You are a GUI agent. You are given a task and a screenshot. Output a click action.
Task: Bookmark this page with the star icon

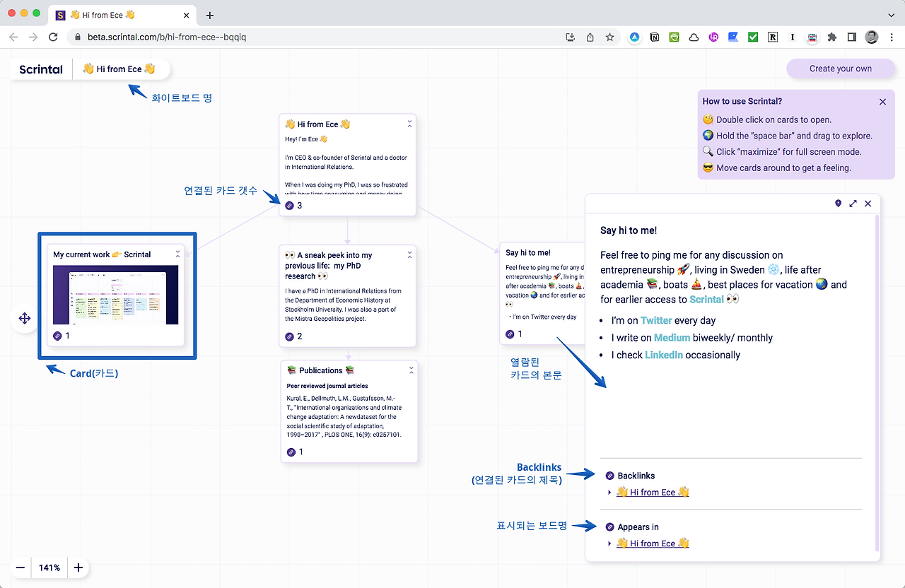coord(609,37)
